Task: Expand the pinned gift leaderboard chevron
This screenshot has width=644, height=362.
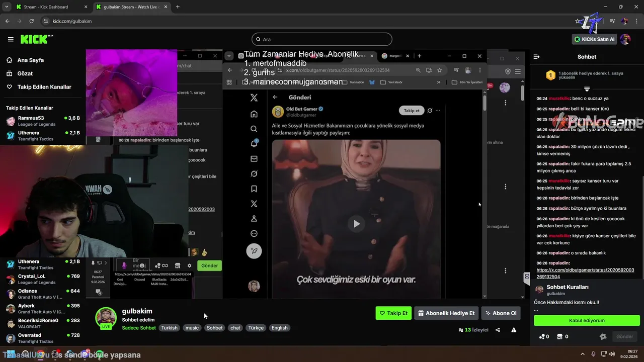Action: (x=587, y=88)
